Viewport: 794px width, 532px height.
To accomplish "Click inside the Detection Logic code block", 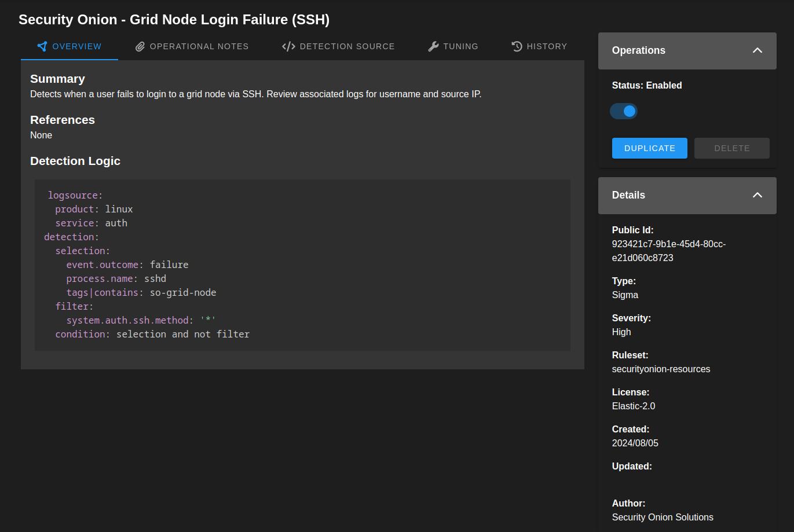I will pyautogui.click(x=376, y=265).
